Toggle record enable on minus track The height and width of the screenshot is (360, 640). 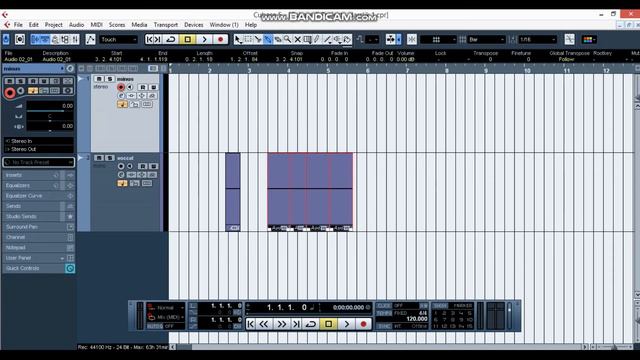(121, 87)
